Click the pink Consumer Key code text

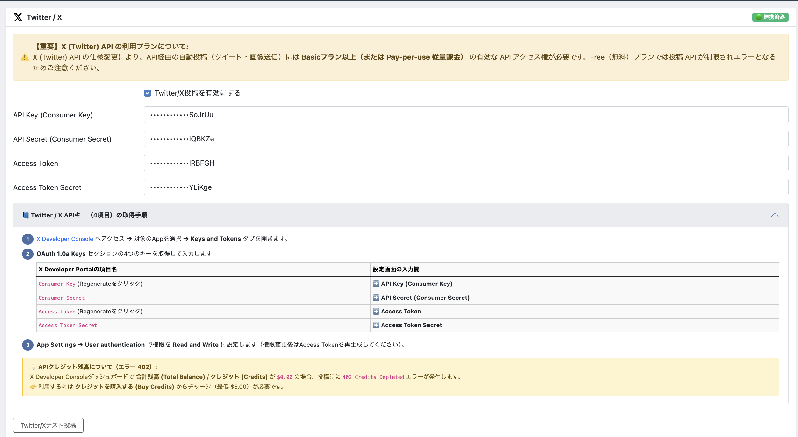[x=57, y=284]
